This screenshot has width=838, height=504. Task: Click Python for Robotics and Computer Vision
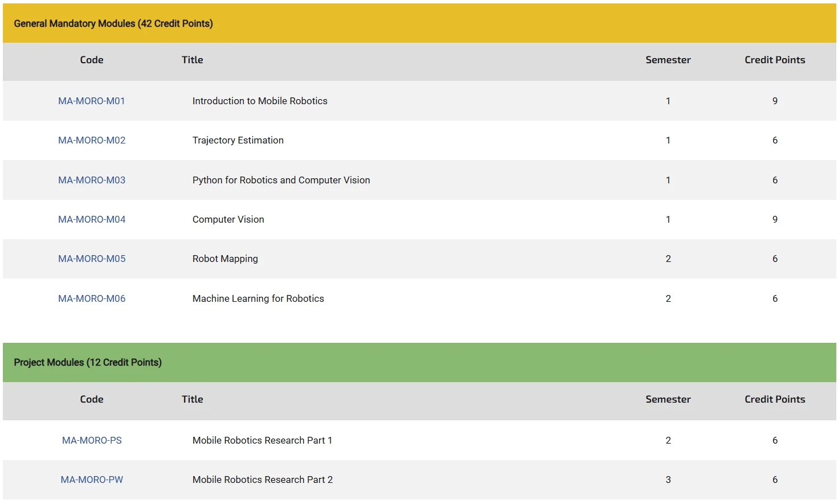(281, 180)
